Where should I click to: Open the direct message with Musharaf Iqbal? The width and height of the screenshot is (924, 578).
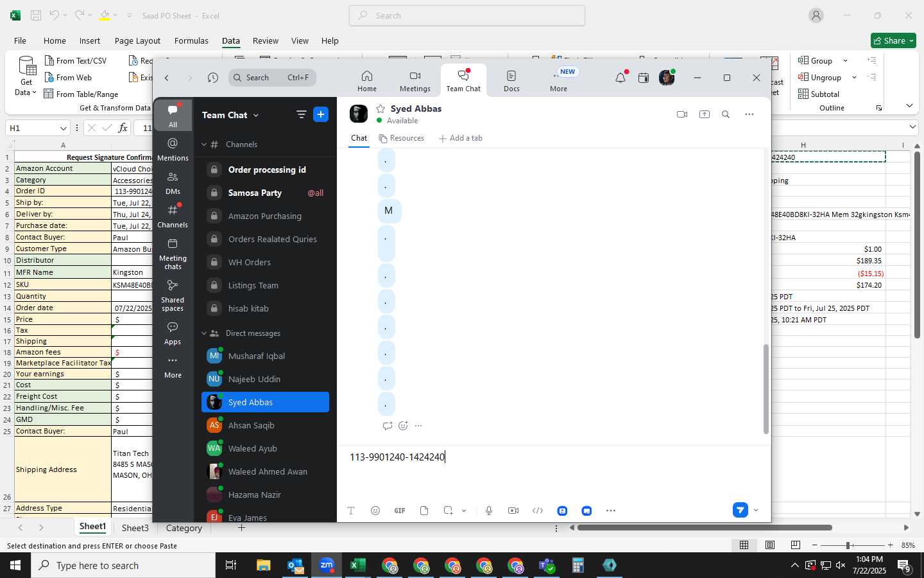point(265,356)
